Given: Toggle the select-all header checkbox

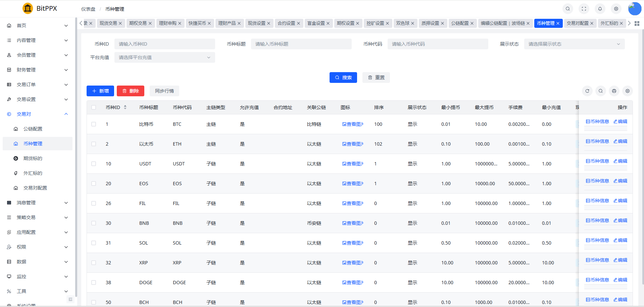Looking at the screenshot, I should pyautogui.click(x=94, y=107).
